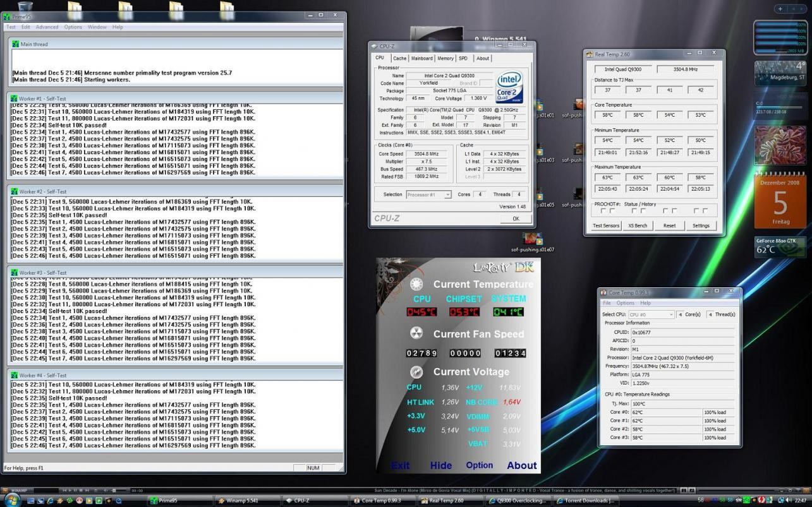This screenshot has height=507, width=812.
Task: Toggle the first PROCHOT# checkbox in Real Temp
Action: (603, 212)
